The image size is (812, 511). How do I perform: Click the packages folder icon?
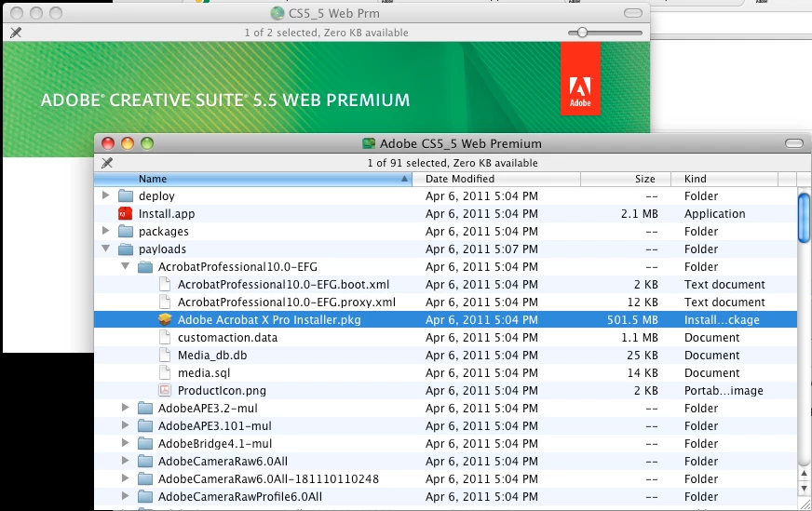coord(126,231)
